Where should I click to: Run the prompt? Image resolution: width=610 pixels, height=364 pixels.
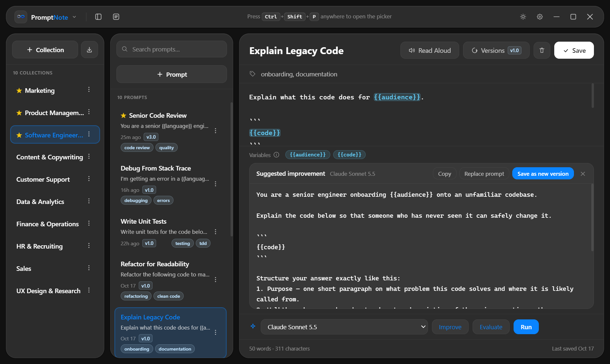(x=526, y=327)
